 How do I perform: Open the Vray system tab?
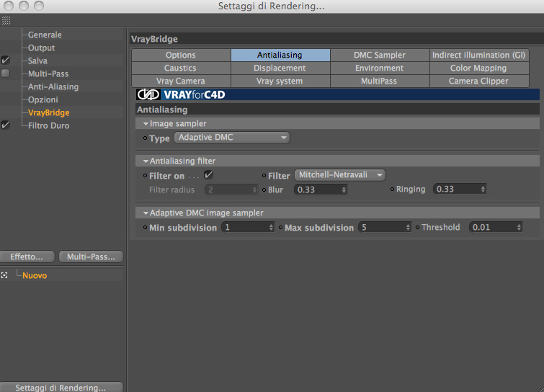tap(280, 81)
